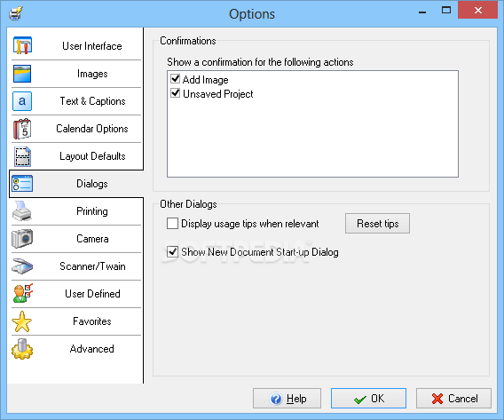Confirm settings with OK button

[x=368, y=399]
